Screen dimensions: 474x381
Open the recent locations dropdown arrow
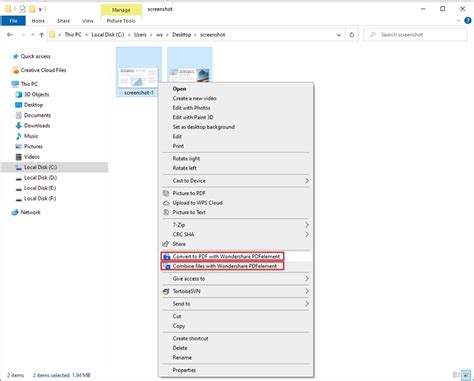click(32, 35)
